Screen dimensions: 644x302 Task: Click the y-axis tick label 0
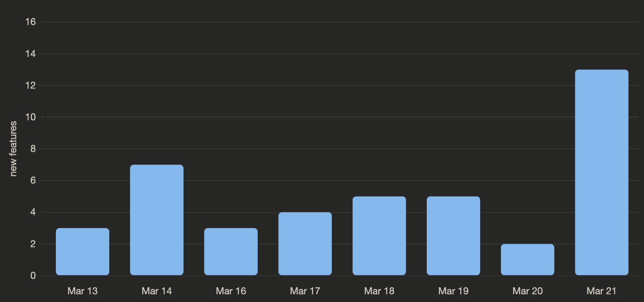tap(33, 276)
